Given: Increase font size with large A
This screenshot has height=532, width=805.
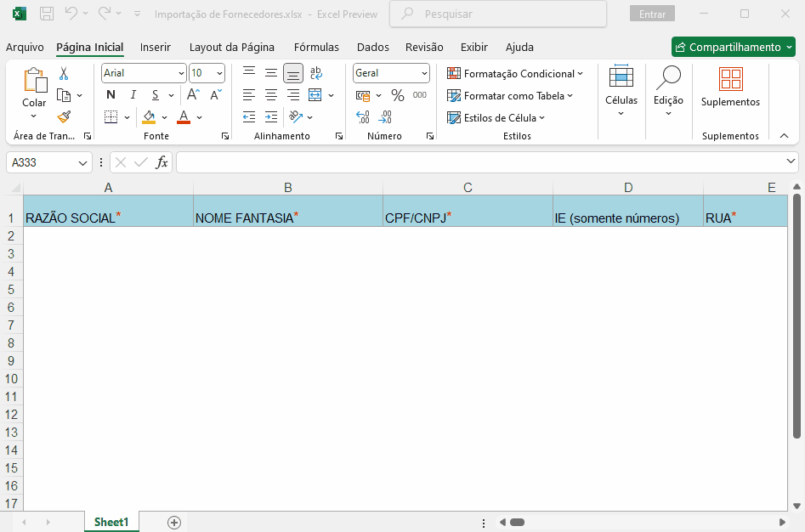Looking at the screenshot, I should 193,95.
